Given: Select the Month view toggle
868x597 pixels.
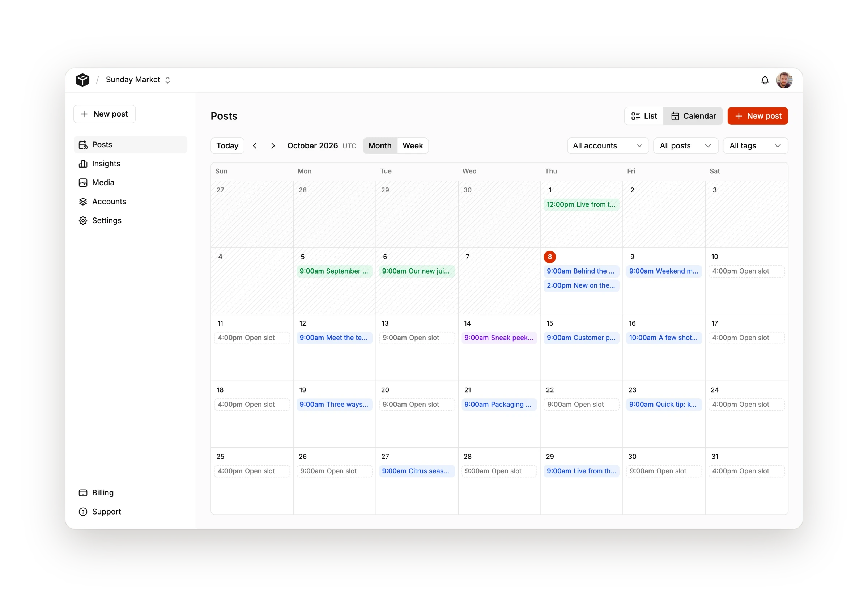Looking at the screenshot, I should (380, 146).
